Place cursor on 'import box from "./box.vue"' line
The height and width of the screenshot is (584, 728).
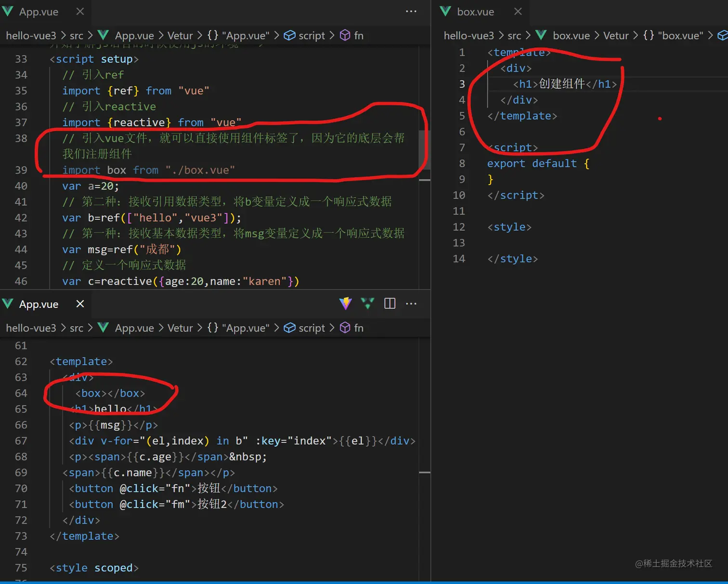pyautogui.click(x=148, y=170)
